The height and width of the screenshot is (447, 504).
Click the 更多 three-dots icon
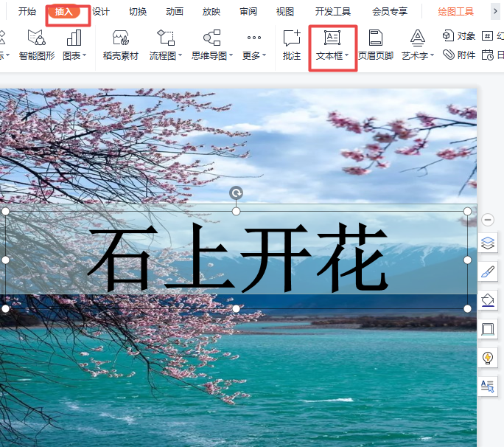click(254, 38)
